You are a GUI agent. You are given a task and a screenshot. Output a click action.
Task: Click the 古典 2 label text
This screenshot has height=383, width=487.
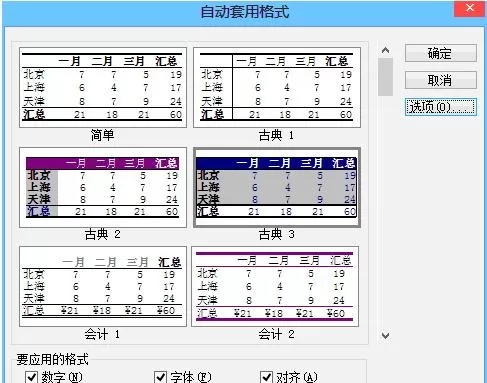tap(102, 234)
